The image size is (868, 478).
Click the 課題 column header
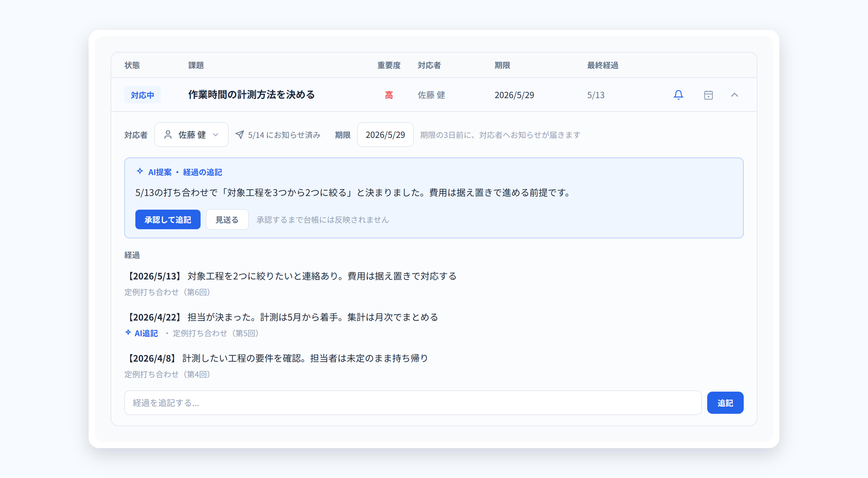click(x=196, y=65)
